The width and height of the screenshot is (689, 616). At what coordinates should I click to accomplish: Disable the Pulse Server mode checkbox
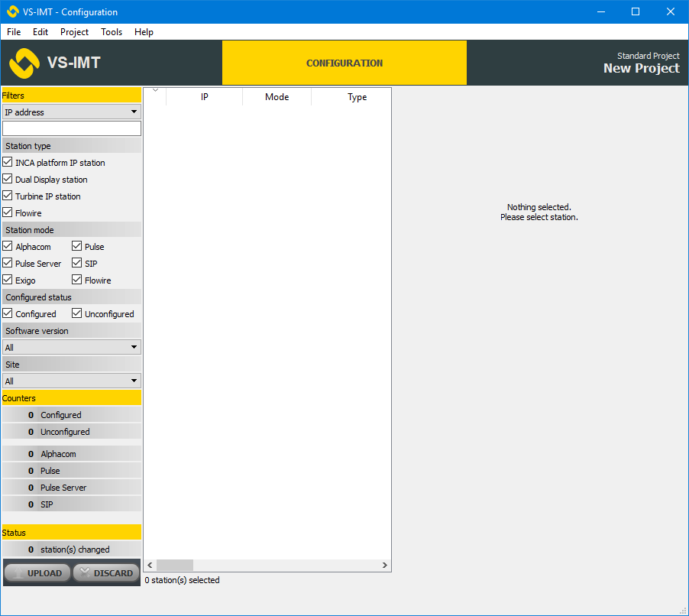[8, 264]
